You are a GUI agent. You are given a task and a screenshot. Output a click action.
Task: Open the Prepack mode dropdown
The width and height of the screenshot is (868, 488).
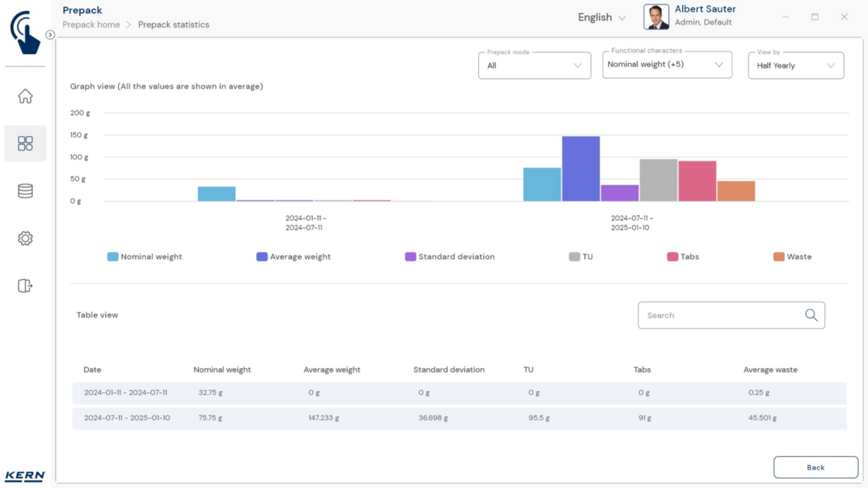535,66
